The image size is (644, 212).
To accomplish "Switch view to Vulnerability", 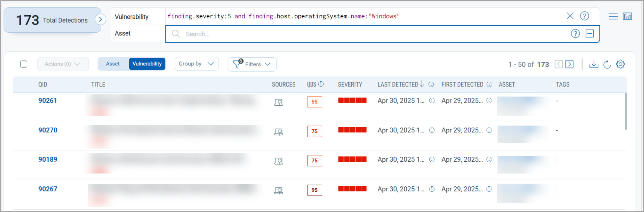I will pyautogui.click(x=147, y=64).
